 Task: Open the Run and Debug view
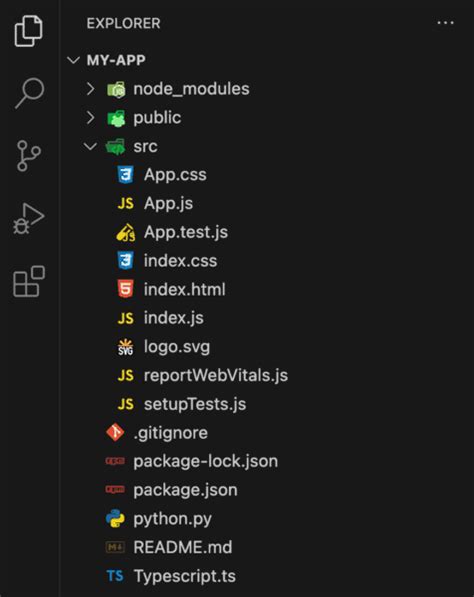point(29,218)
